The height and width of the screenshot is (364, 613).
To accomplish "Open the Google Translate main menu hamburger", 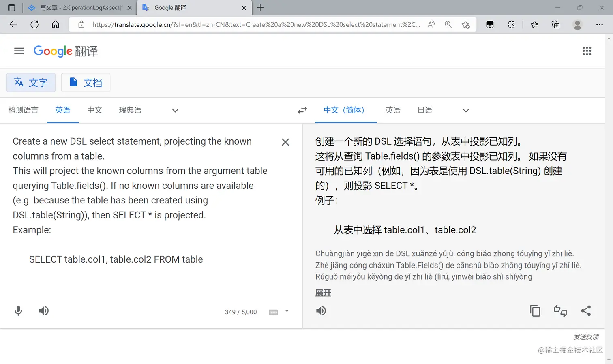I will click(19, 51).
